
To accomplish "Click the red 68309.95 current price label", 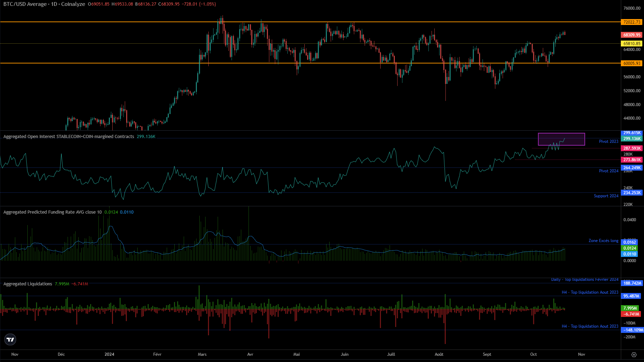I will pos(632,35).
